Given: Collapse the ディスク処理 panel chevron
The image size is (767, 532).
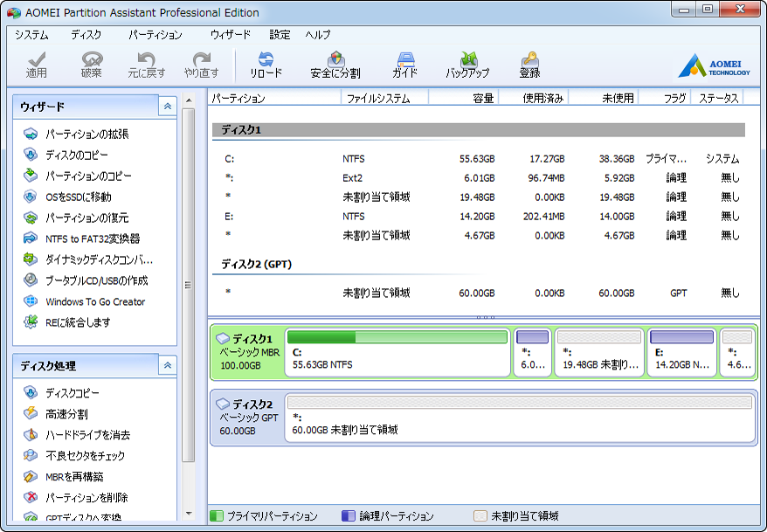Looking at the screenshot, I should pos(168,365).
